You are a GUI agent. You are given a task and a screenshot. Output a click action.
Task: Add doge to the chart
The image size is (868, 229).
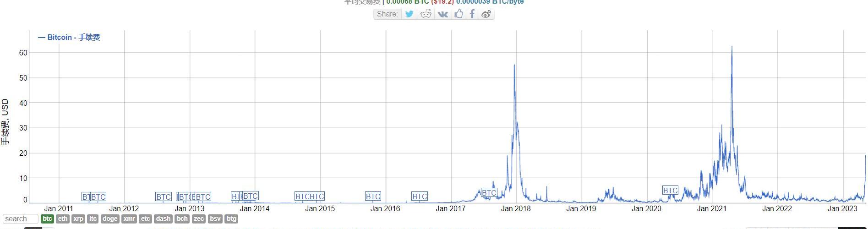(110, 219)
